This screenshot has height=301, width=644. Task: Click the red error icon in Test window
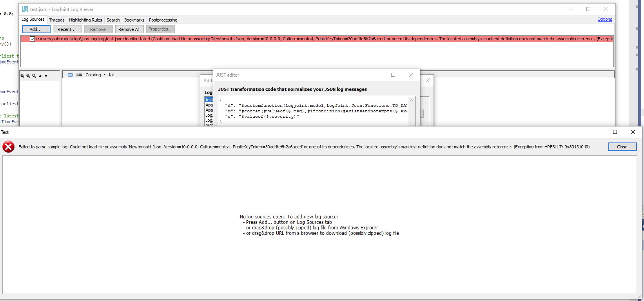8,147
